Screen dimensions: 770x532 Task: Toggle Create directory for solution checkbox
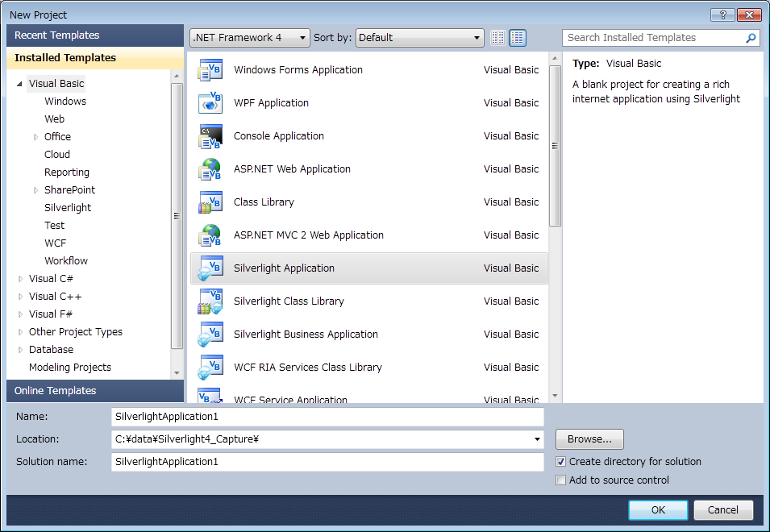[561, 462]
